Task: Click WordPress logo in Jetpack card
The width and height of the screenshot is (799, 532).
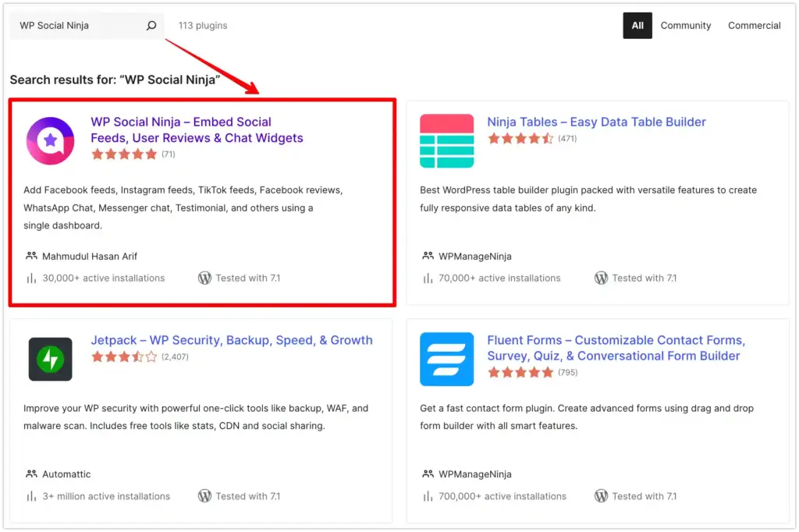Action: coord(205,496)
